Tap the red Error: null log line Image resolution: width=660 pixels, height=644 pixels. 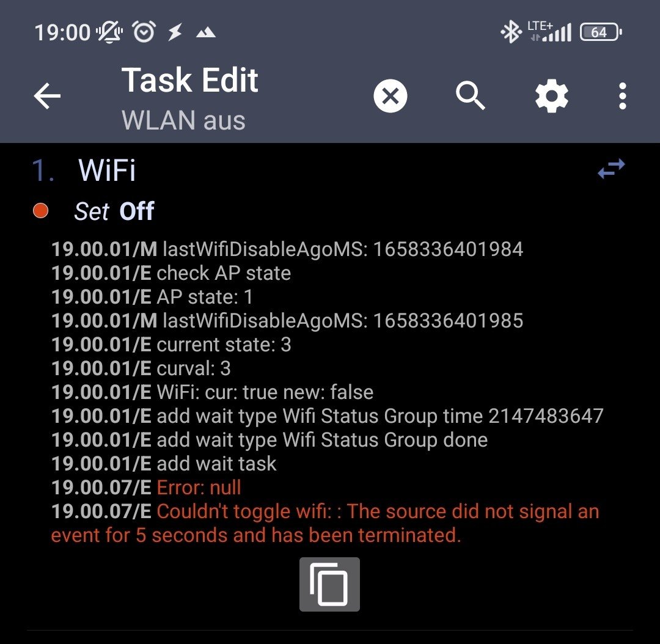(199, 488)
